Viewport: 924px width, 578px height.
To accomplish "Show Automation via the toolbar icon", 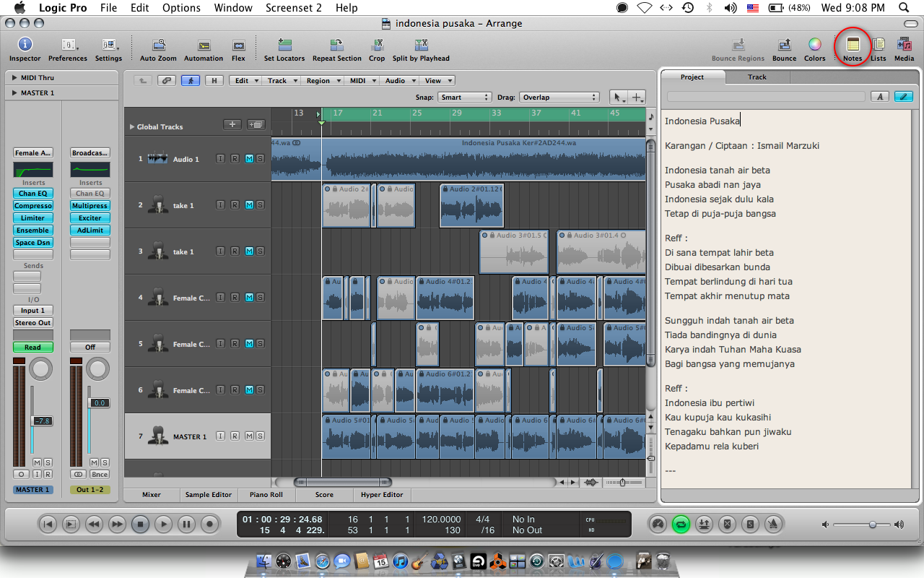I will (x=204, y=45).
